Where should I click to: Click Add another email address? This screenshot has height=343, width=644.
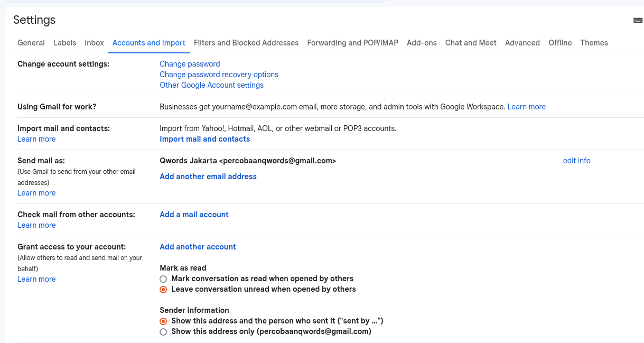[208, 177]
